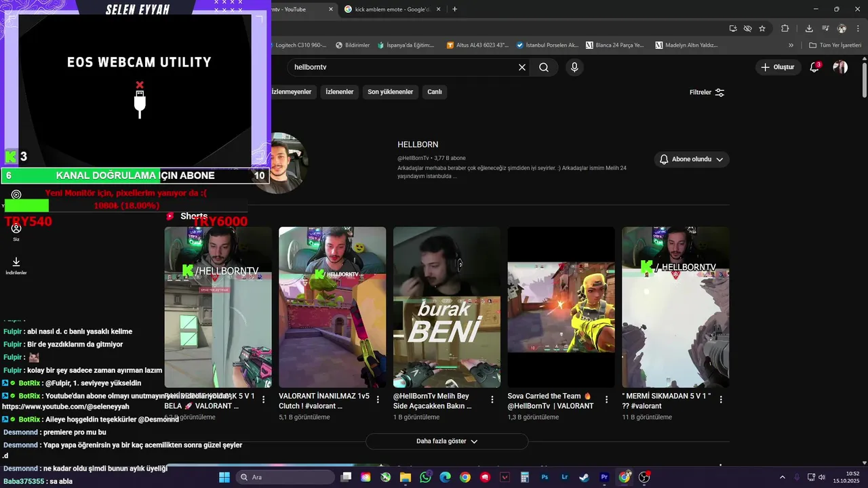868x488 pixels.
Task: Open Chrome profile avatar in toolbar
Action: click(x=842, y=28)
